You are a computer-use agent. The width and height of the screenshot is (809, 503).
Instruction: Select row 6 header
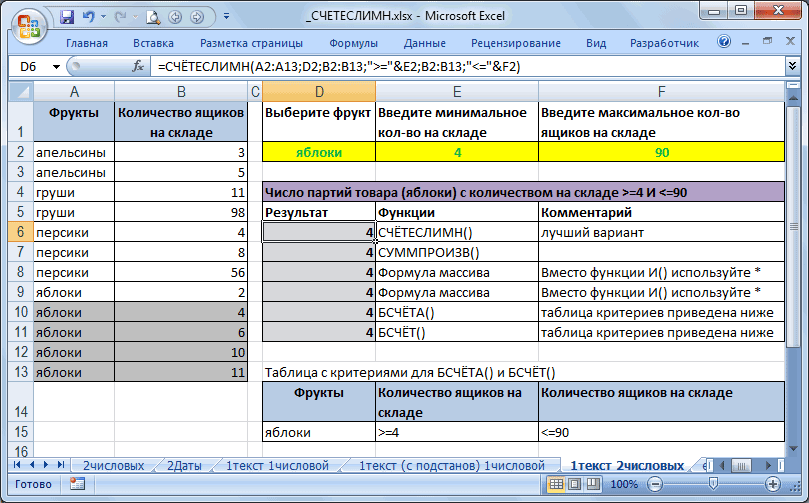(21, 232)
